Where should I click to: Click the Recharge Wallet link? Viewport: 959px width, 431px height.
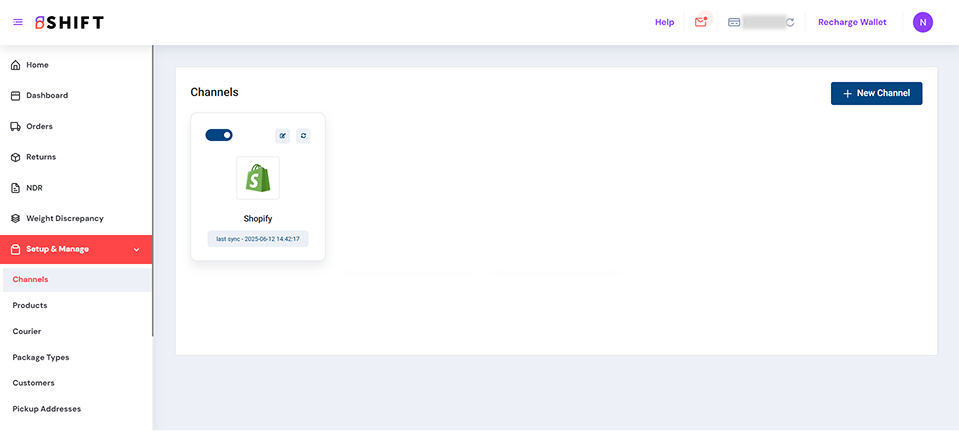[852, 22]
